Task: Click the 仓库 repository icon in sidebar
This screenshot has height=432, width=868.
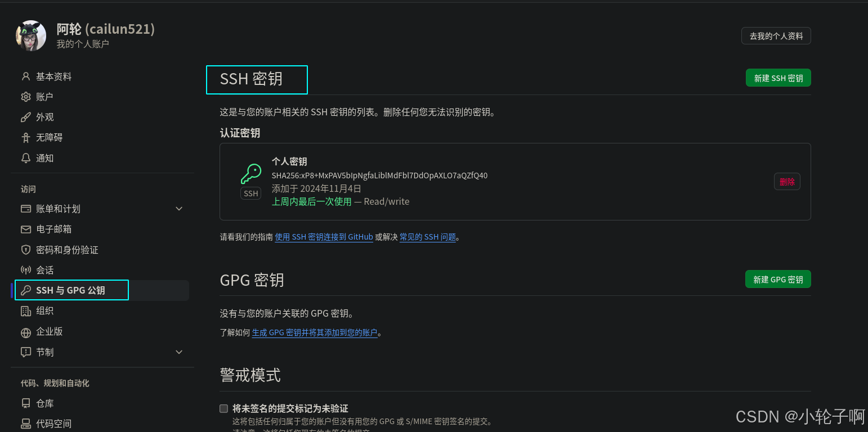Action: click(25, 403)
